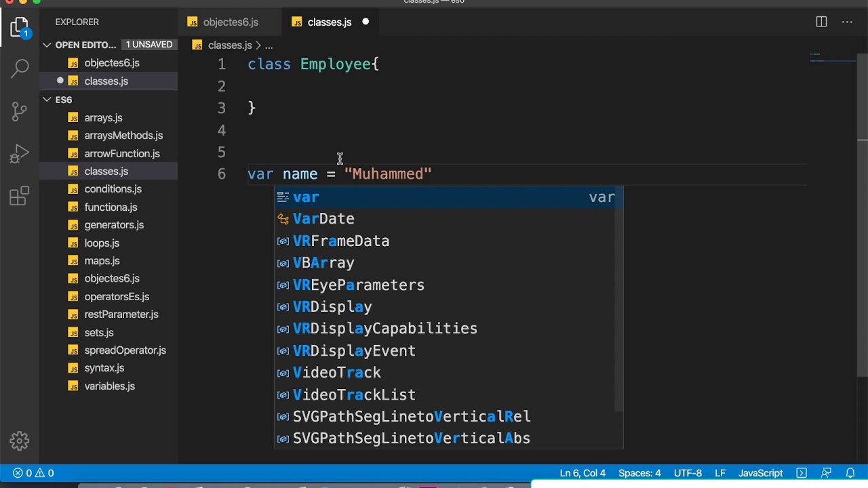Open loops.js file

coord(108,243)
